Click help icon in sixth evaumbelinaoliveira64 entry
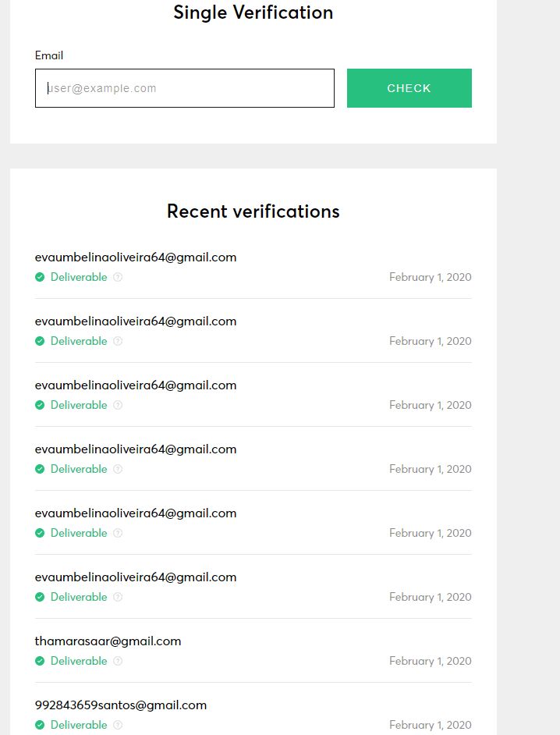The height and width of the screenshot is (735, 560). point(118,597)
